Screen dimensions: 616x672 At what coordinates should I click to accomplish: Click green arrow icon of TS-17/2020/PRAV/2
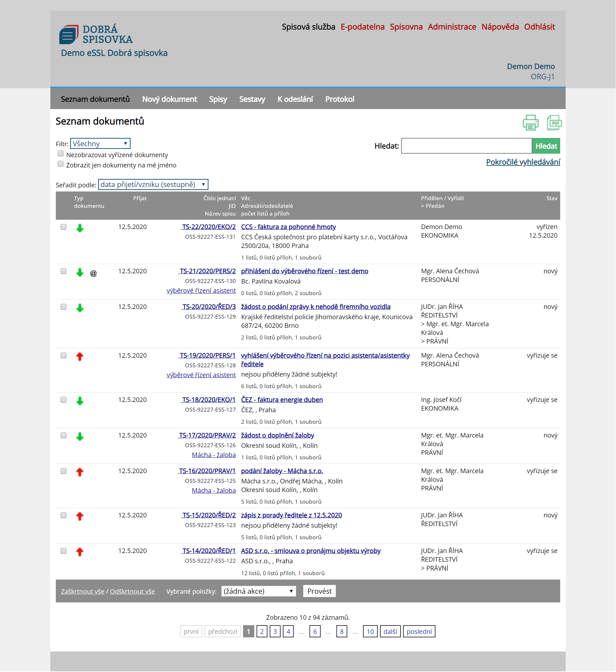pyautogui.click(x=80, y=437)
